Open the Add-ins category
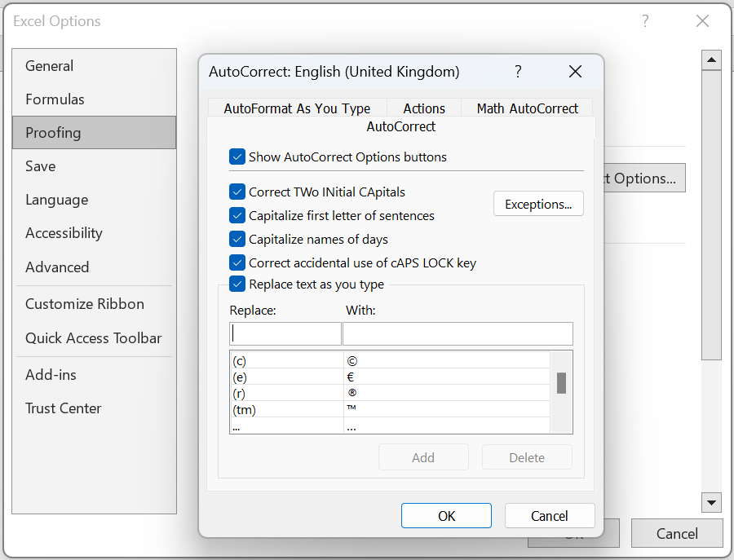The image size is (734, 560). (x=94, y=375)
